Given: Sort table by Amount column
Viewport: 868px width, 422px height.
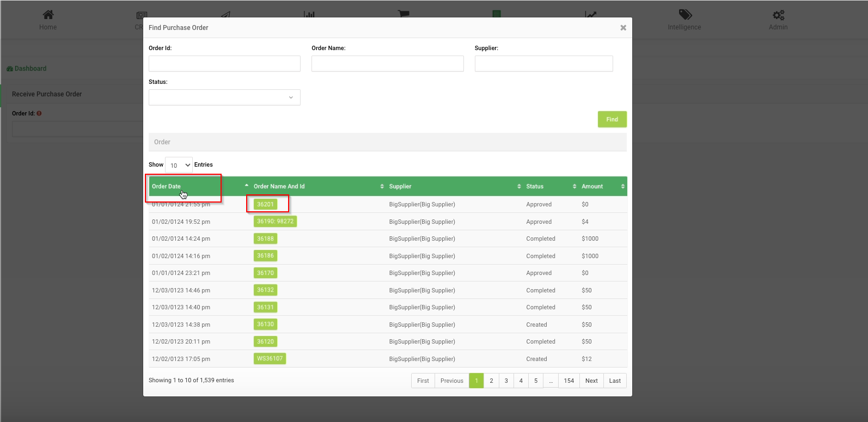Looking at the screenshot, I should pyautogui.click(x=602, y=186).
